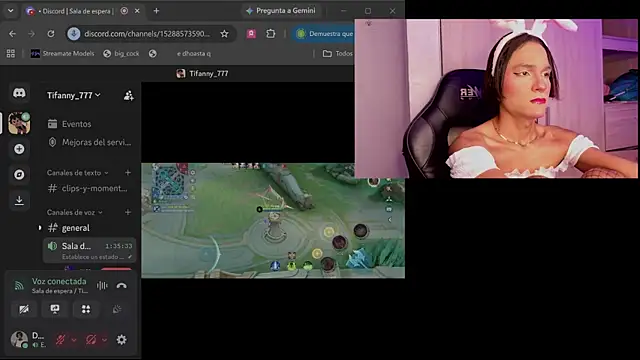This screenshot has height=360, width=640.
Task: Open user settings gear
Action: click(x=122, y=340)
